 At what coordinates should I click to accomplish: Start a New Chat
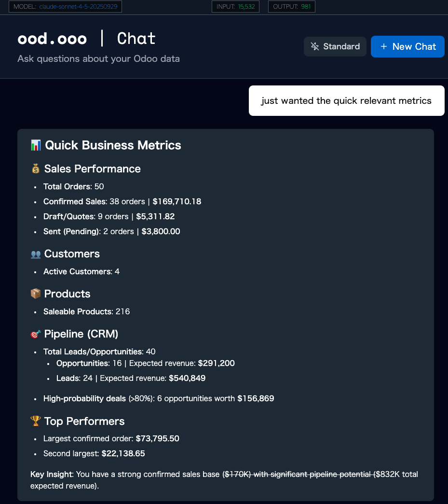click(x=407, y=46)
